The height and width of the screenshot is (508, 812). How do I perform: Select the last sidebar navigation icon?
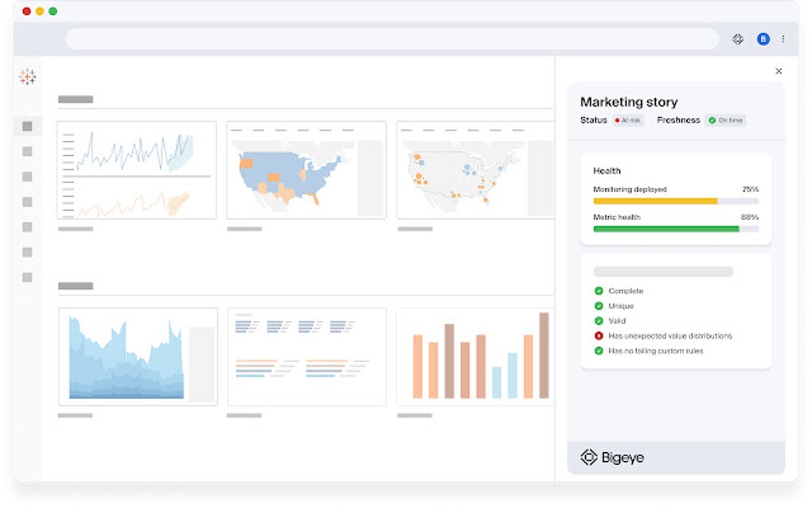click(27, 277)
